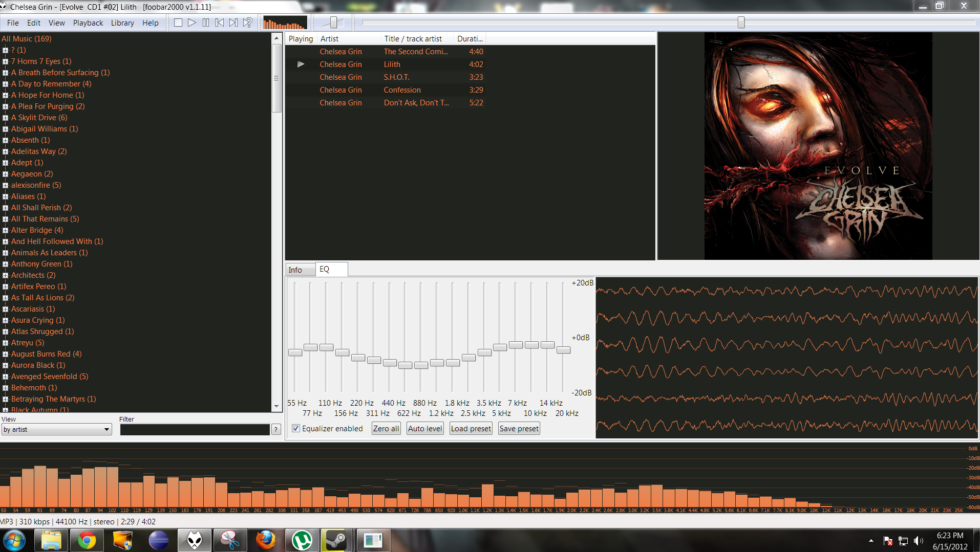980x552 pixels.
Task: Click the Evolve album art
Action: (x=818, y=146)
